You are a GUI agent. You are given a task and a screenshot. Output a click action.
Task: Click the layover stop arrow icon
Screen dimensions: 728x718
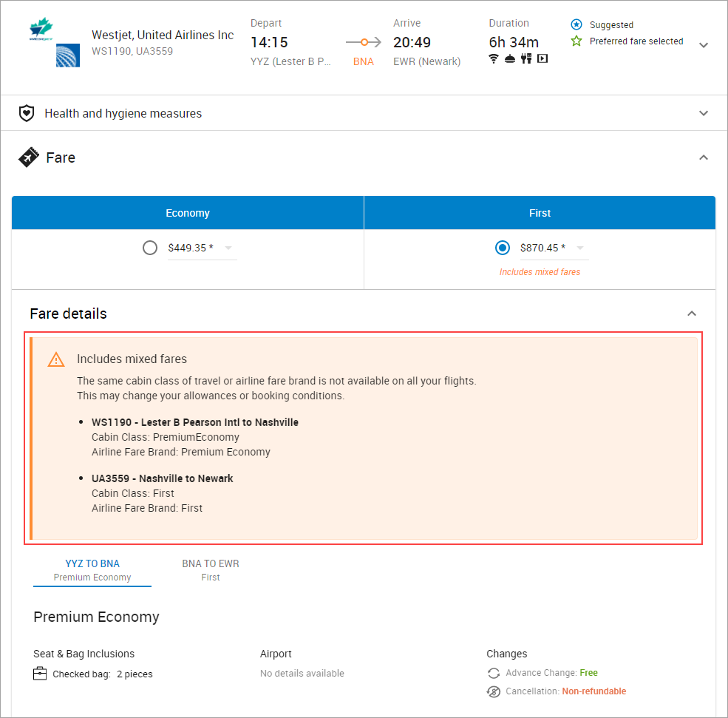[364, 42]
